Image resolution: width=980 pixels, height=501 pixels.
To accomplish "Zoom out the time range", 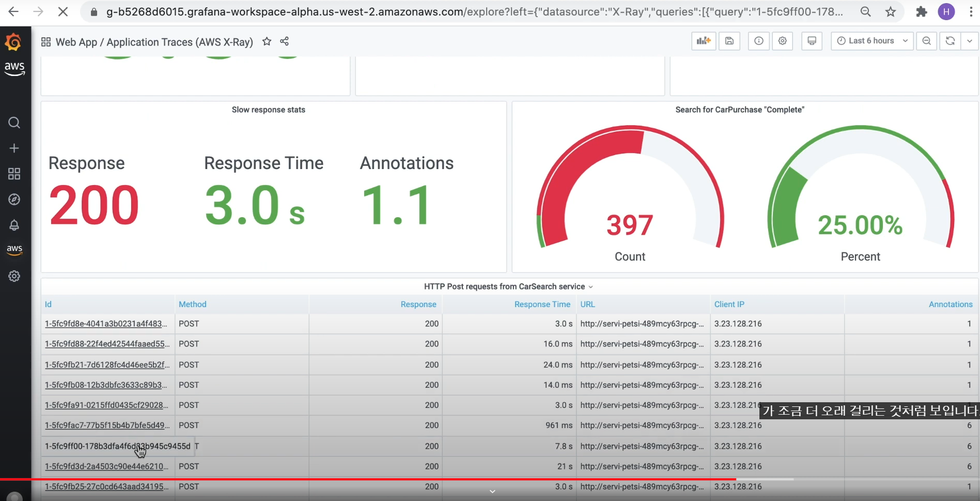I will pos(927,41).
